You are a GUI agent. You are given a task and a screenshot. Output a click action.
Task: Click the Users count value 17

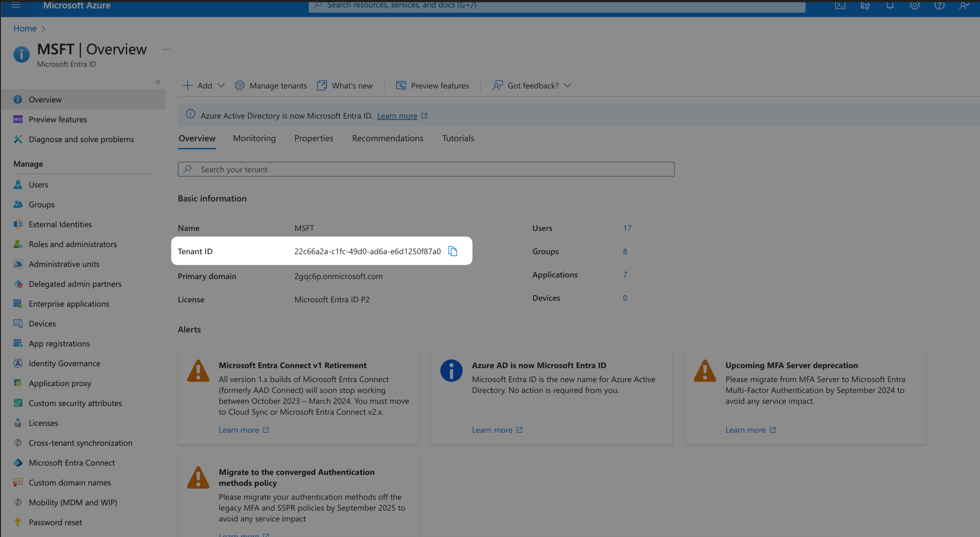(627, 228)
